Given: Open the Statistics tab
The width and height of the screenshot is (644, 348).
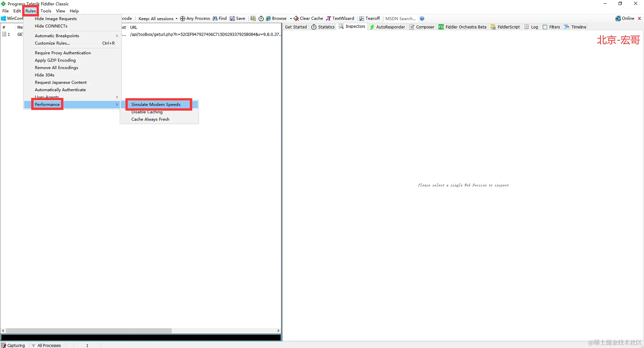Looking at the screenshot, I should tap(323, 27).
